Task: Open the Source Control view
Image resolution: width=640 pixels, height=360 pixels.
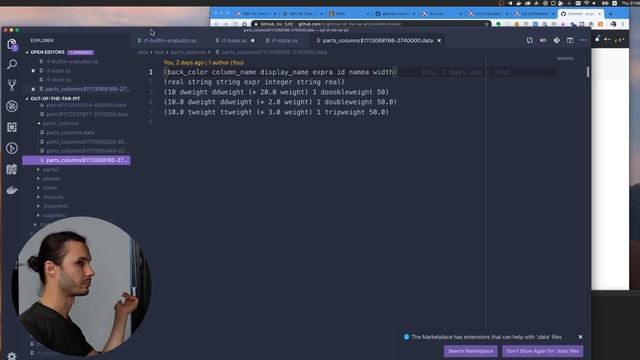Action: (x=12, y=85)
